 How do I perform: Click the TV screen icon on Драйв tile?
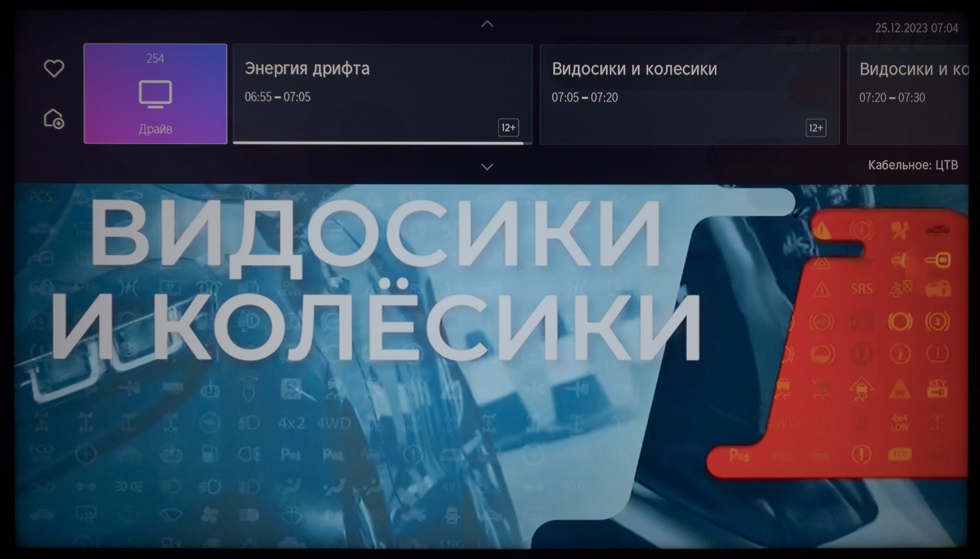[x=155, y=94]
